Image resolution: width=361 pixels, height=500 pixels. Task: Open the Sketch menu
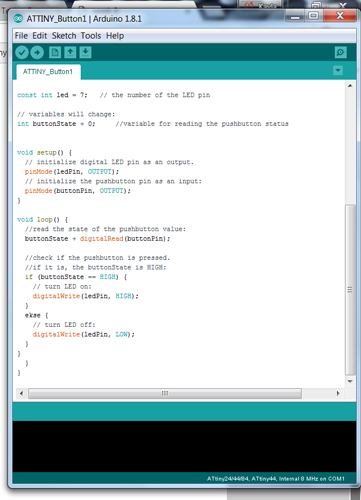click(x=64, y=36)
